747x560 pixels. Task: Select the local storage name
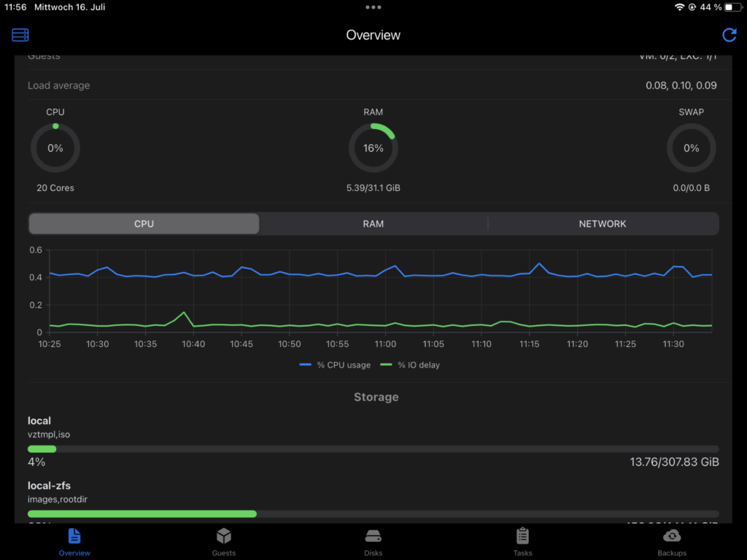[x=39, y=421]
